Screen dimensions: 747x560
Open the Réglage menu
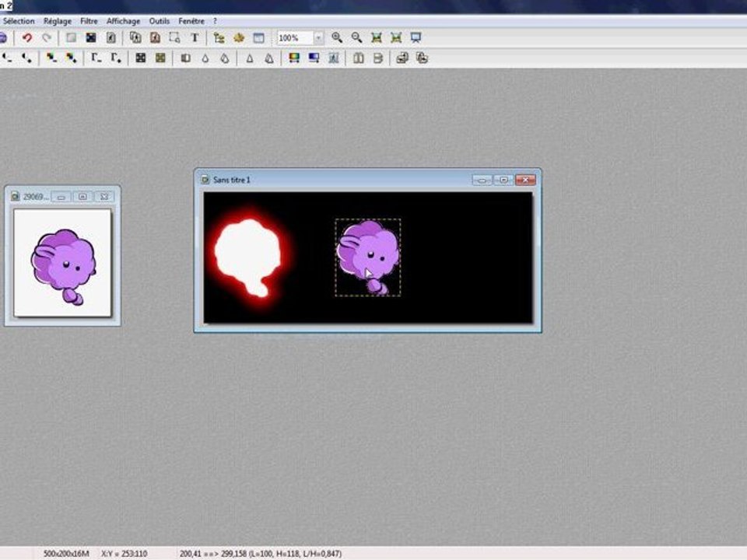point(57,21)
